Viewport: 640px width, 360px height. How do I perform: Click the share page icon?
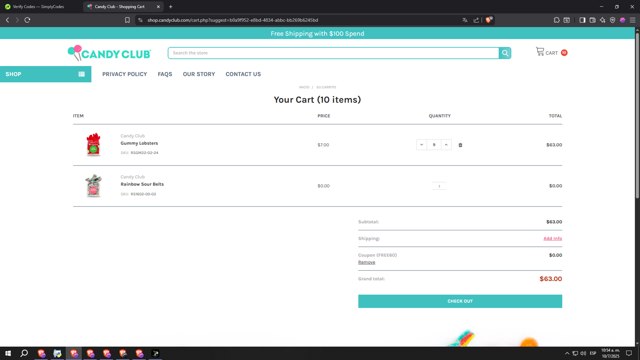coord(476,20)
